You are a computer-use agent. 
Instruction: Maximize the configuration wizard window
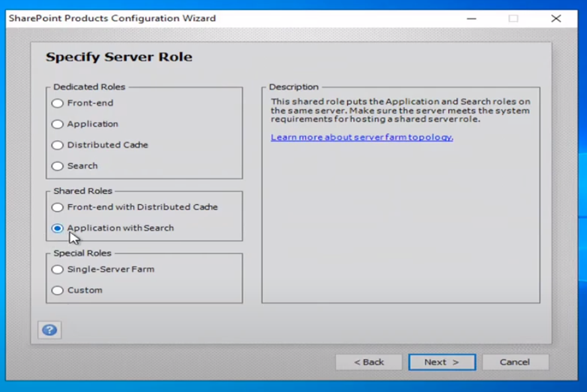(514, 19)
